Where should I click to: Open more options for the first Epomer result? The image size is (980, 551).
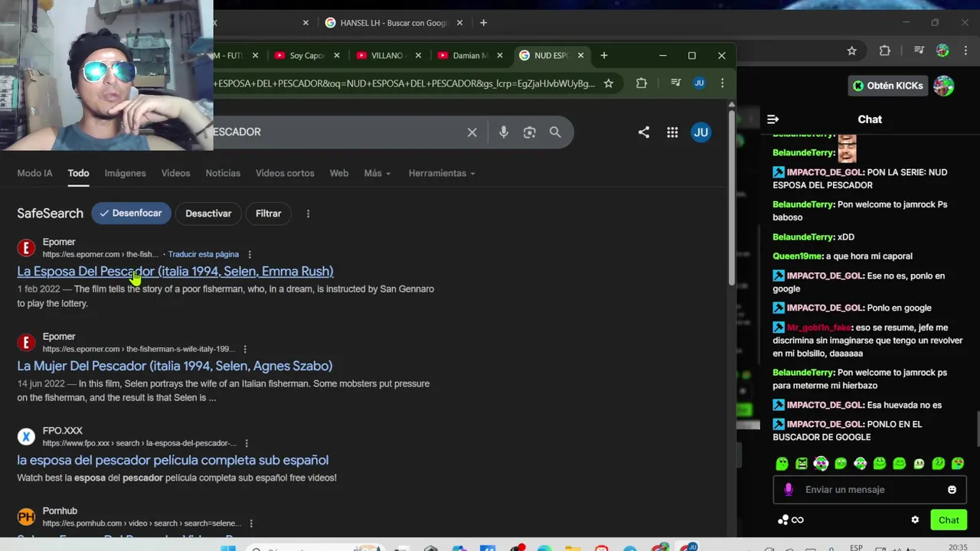click(x=250, y=255)
